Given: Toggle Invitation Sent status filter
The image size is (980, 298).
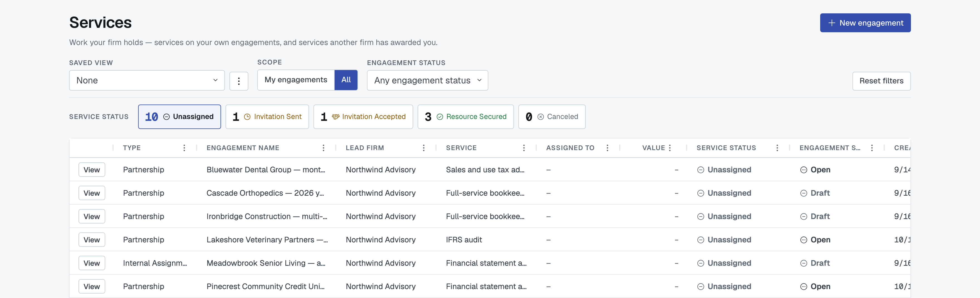Looking at the screenshot, I should 267,117.
